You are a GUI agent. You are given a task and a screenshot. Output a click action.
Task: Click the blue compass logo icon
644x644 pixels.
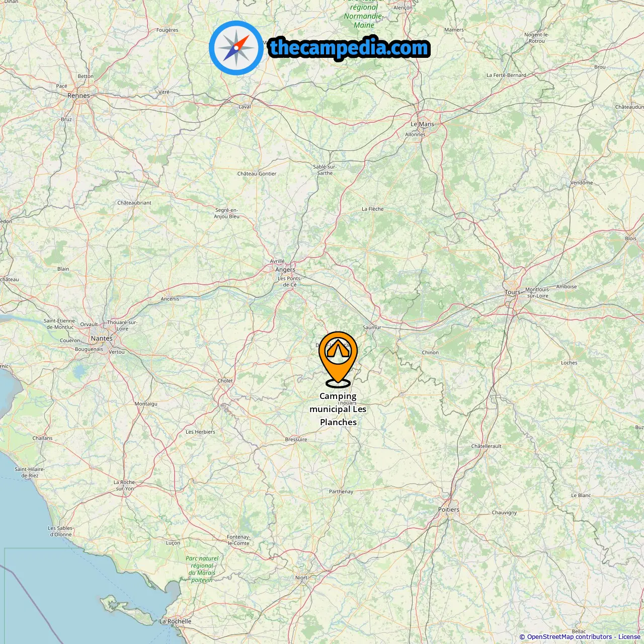[x=236, y=48]
